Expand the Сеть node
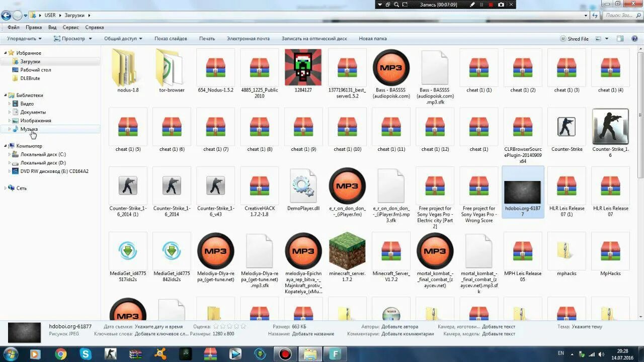The image size is (644, 362). click(x=6, y=188)
